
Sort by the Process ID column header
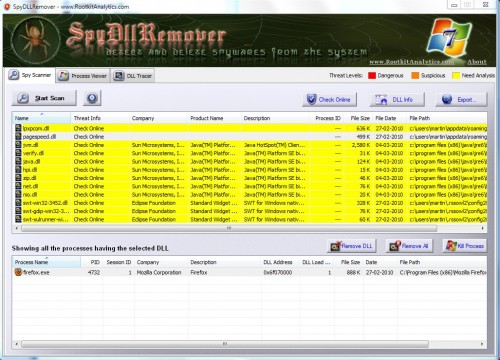pos(327,118)
